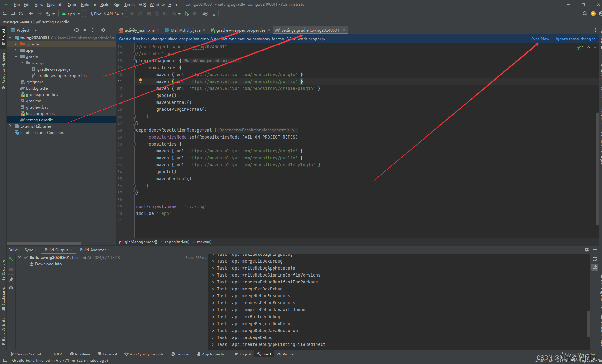
Task: Open Search Everywhere with the magnifier icon
Action: (584, 14)
